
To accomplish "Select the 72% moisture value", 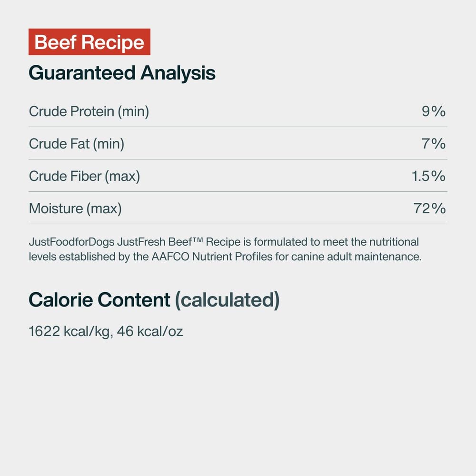I will point(430,208).
